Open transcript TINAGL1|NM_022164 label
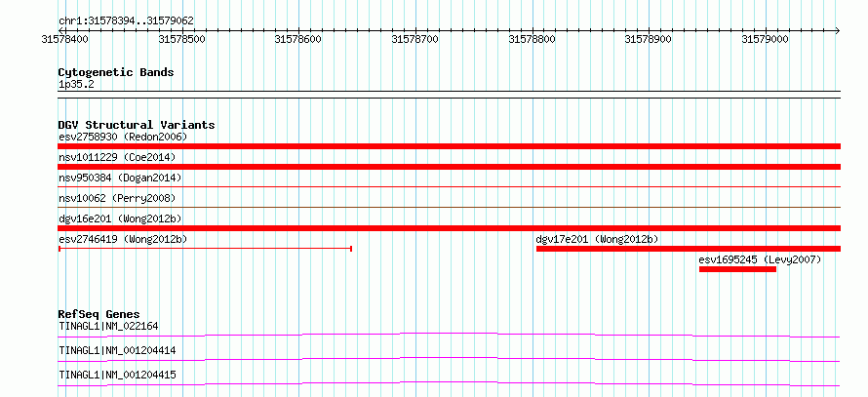Image resolution: width=868 pixels, height=397 pixels. tap(108, 326)
